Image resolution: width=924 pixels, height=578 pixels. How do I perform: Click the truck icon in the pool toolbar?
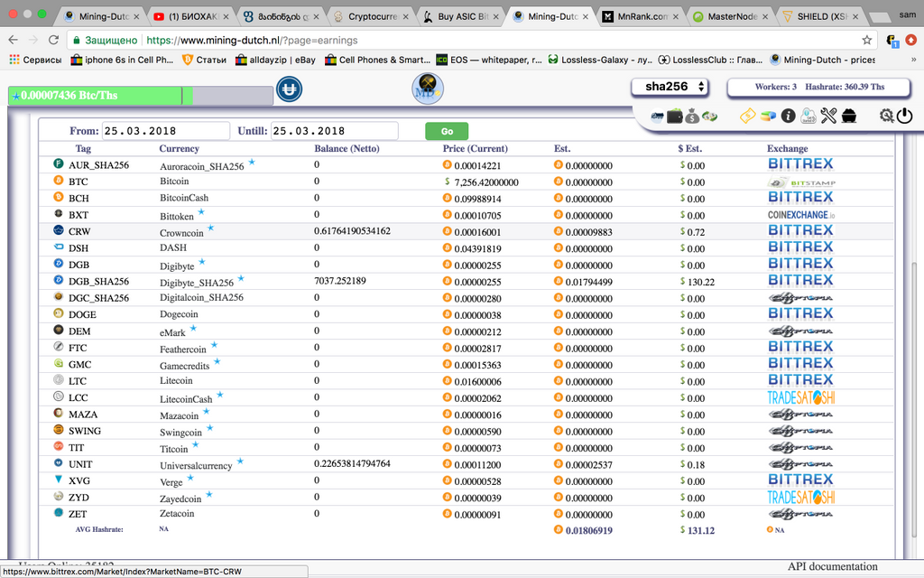coord(658,117)
